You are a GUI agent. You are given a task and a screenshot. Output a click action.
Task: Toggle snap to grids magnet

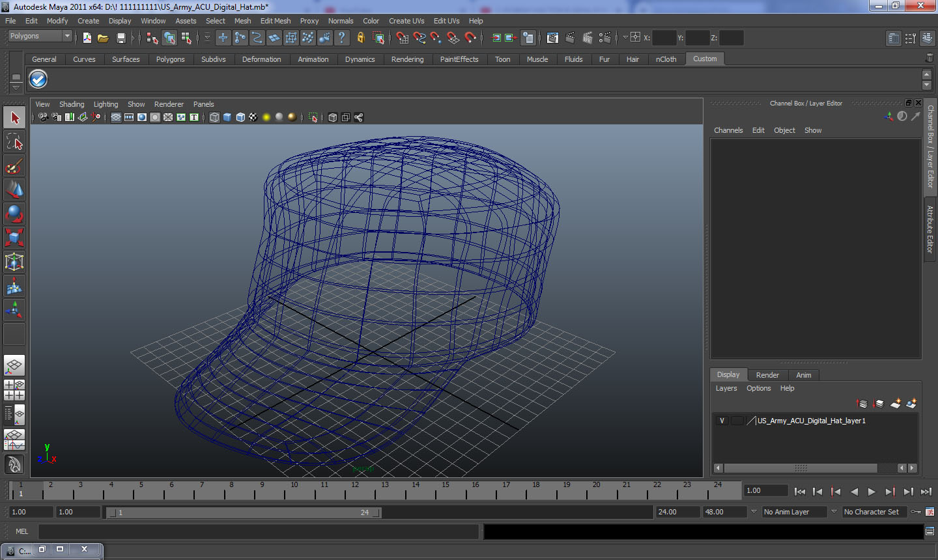tap(403, 38)
